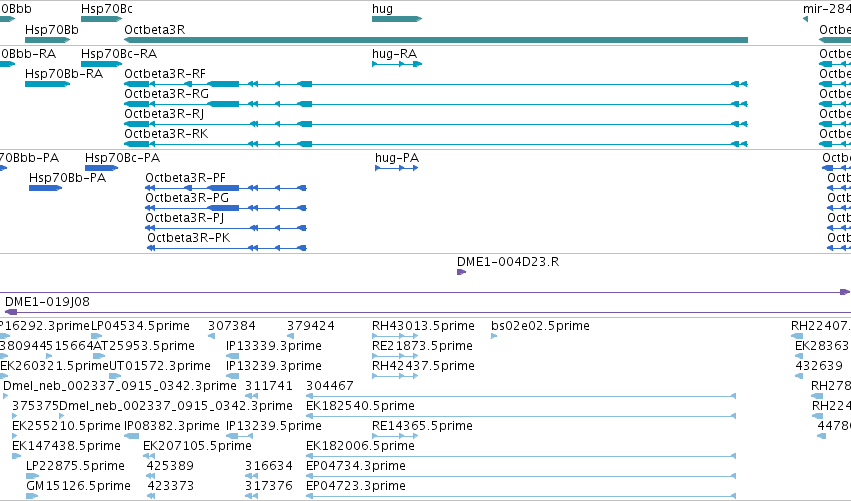Click the Octbeta3R-PF protein feature
The height and width of the screenshot is (501, 851).
coord(226,188)
